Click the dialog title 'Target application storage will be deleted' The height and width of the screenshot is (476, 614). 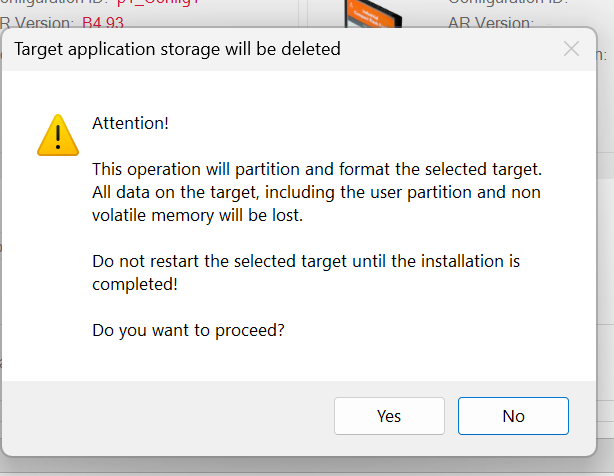pyautogui.click(x=177, y=49)
